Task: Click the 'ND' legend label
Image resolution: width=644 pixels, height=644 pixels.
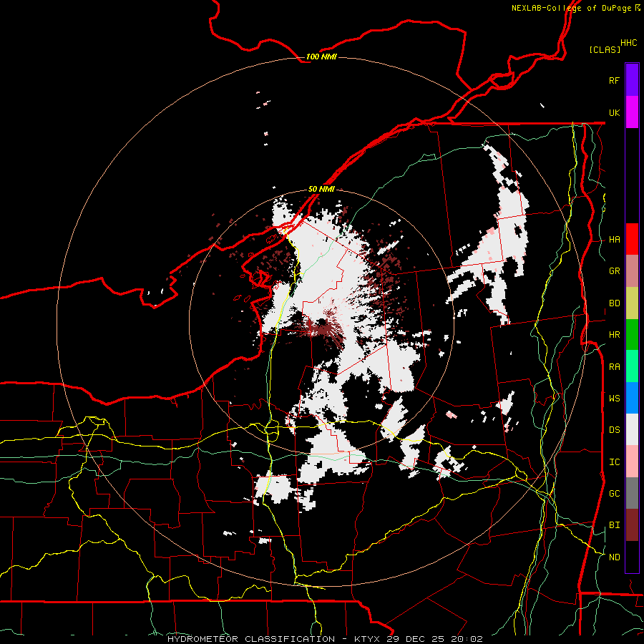Action: pos(614,557)
